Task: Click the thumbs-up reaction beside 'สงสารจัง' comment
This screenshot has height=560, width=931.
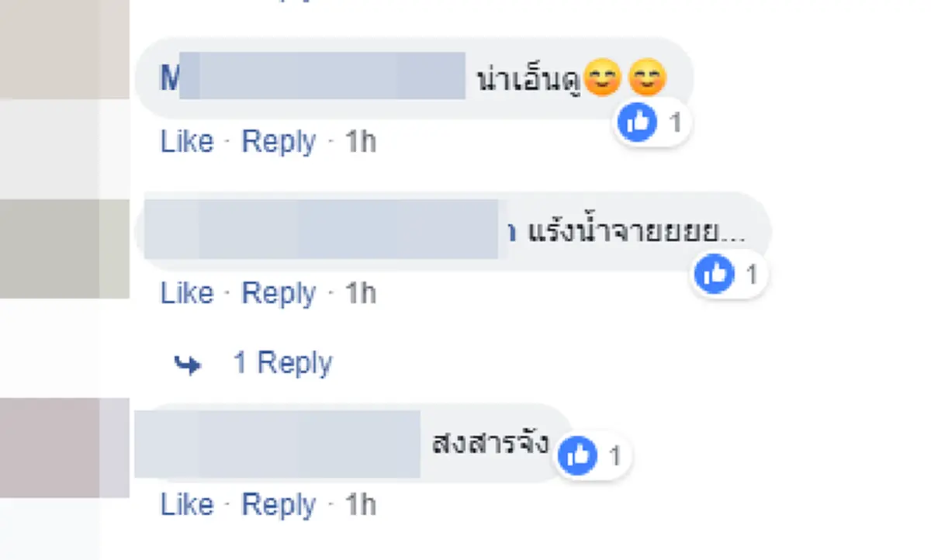Action: [578, 456]
